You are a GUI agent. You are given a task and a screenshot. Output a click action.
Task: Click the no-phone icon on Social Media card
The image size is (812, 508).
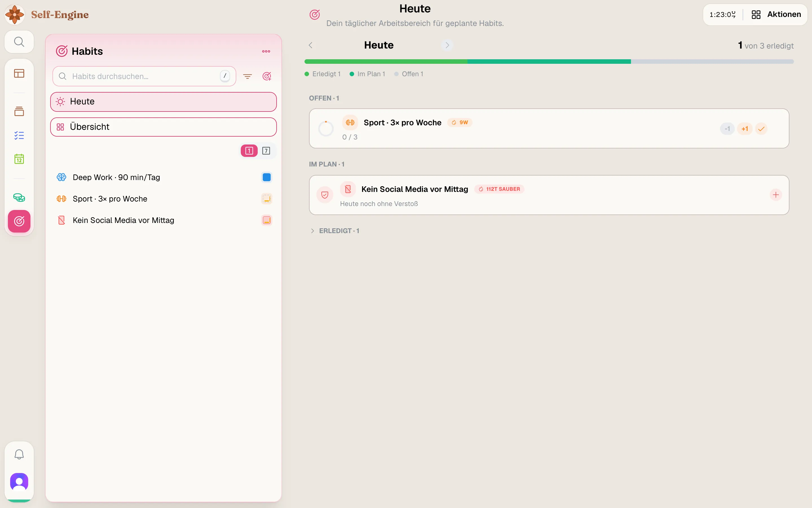(x=348, y=189)
